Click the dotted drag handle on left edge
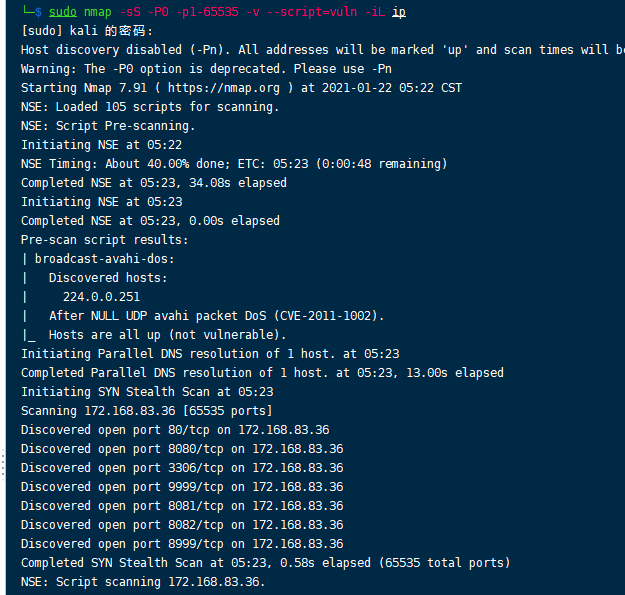 (3, 462)
